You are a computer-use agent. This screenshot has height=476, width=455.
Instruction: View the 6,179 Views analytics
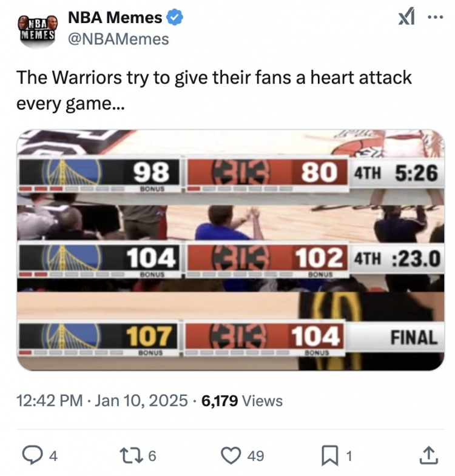pos(242,400)
